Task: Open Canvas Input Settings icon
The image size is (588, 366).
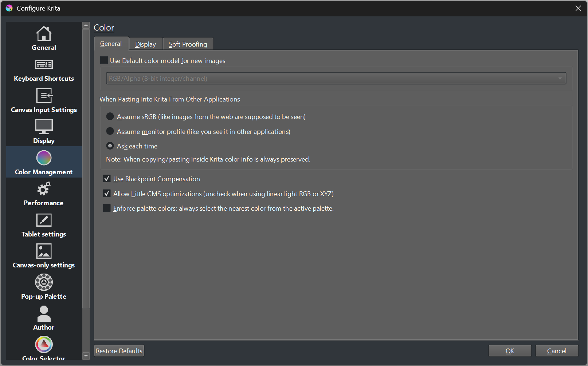Action: click(x=44, y=96)
